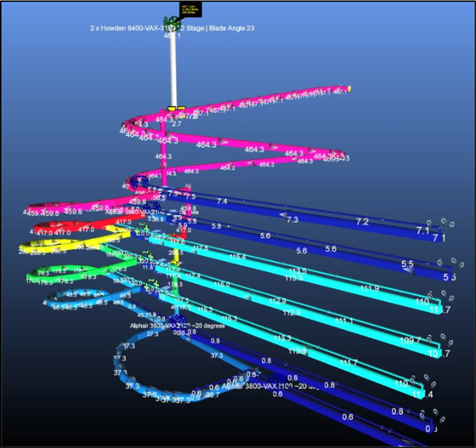Screen dimensions: 476x448
Task: Click the yellow regulator icon at shaft bottom
Action: coord(177,108)
